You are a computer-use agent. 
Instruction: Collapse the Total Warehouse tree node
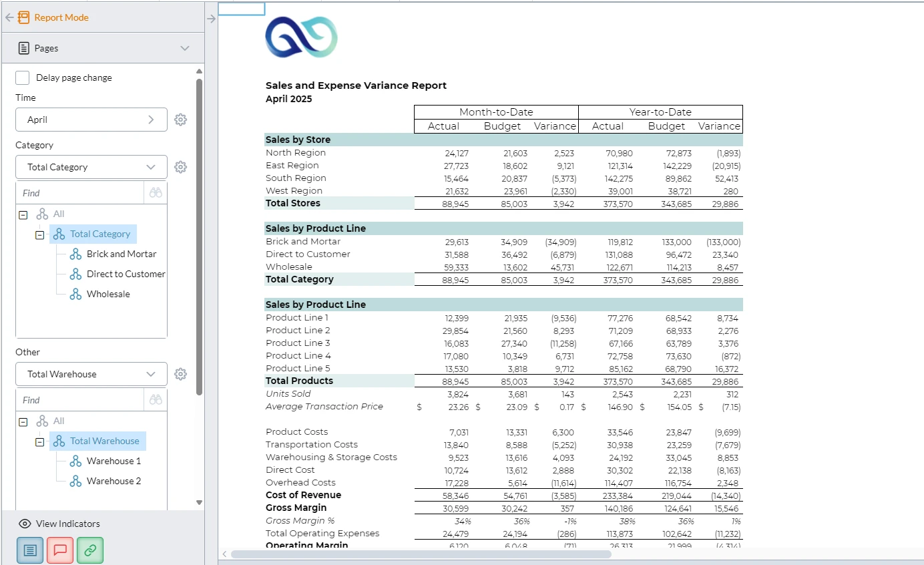[39, 441]
